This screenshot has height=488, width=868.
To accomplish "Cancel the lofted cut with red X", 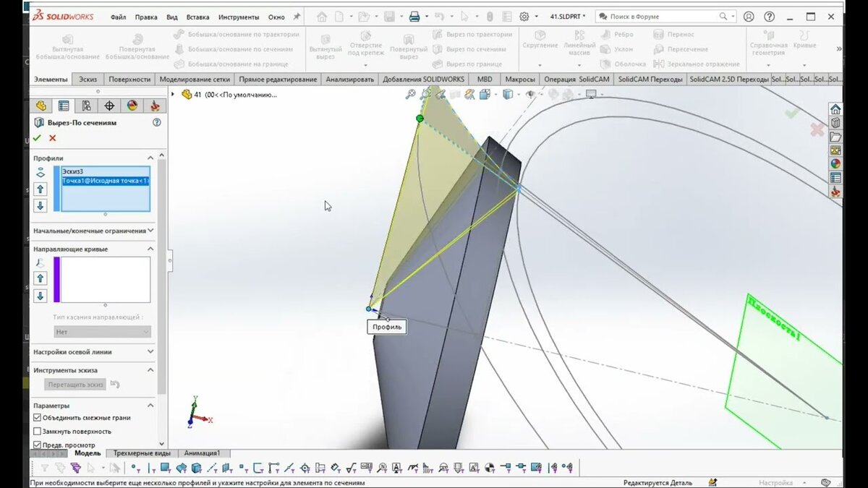I will 52,138.
